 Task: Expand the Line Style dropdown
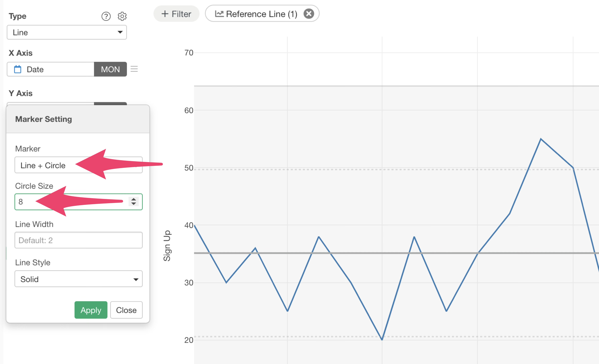pyautogui.click(x=78, y=279)
